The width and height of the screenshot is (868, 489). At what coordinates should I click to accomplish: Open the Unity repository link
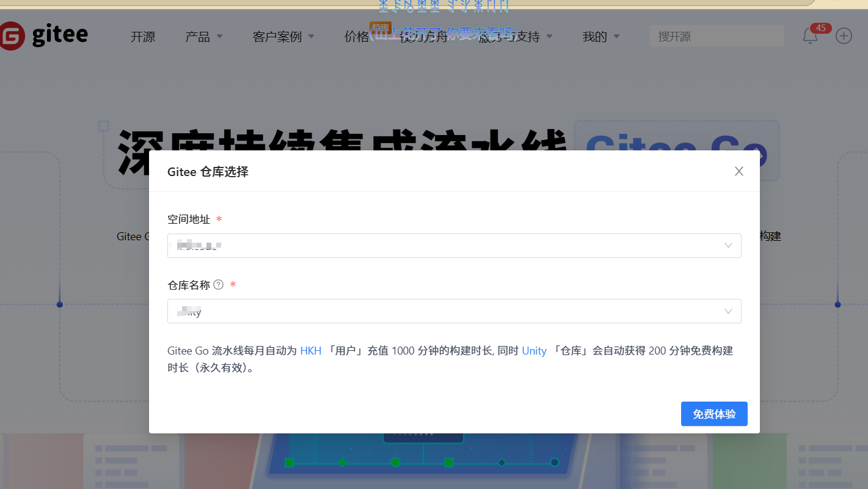534,351
